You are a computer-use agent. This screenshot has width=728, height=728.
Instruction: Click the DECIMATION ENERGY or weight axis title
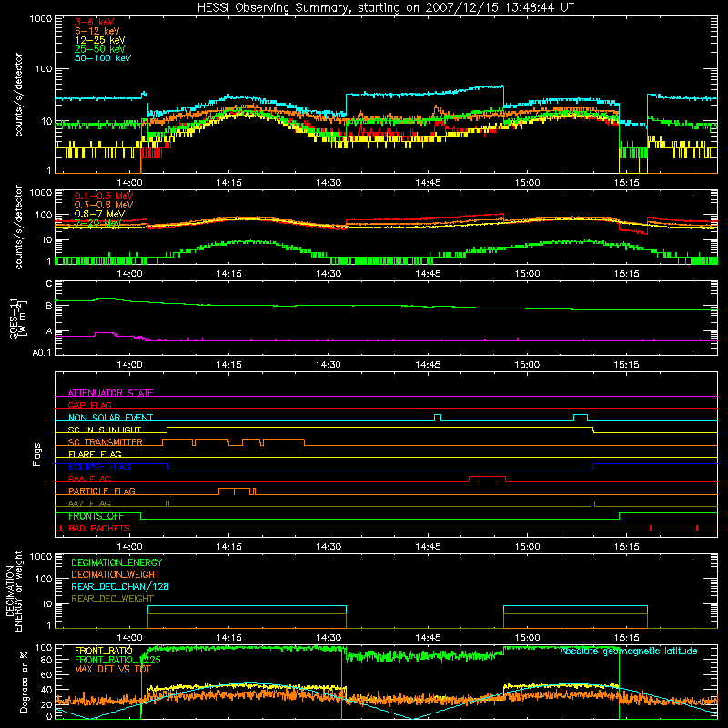click(x=14, y=591)
